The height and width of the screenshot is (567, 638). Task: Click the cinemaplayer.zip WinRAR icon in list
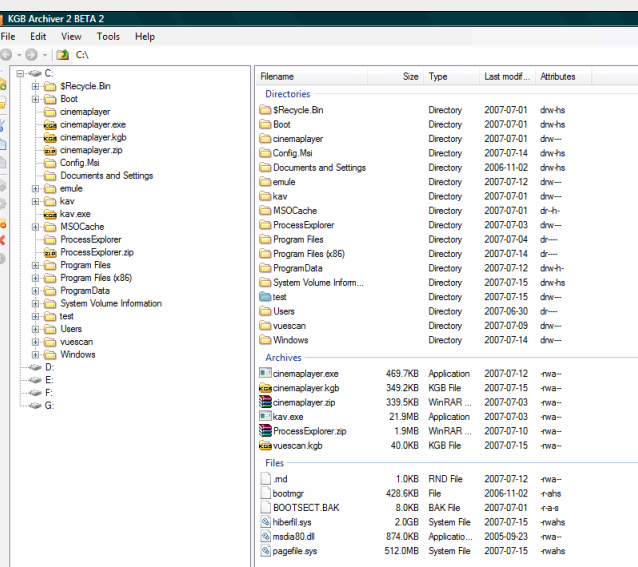[265, 402]
